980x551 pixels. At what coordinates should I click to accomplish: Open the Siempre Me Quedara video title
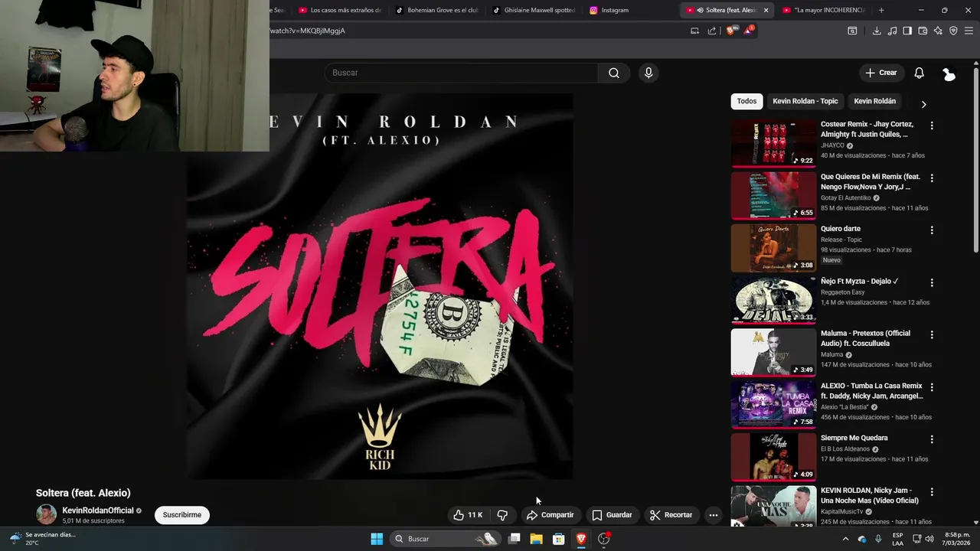tap(854, 439)
